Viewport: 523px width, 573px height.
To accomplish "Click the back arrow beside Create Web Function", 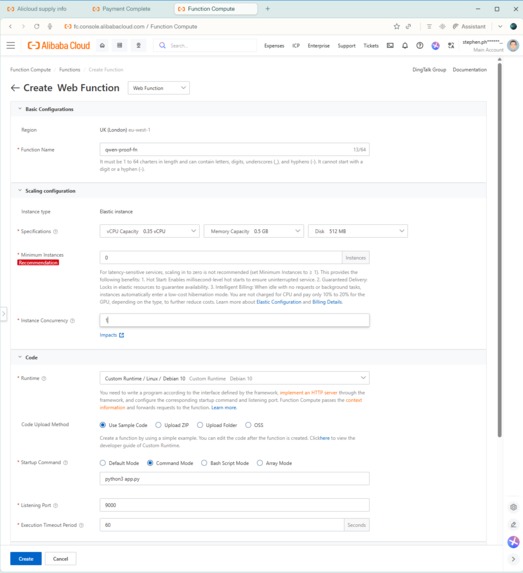I will [15, 88].
